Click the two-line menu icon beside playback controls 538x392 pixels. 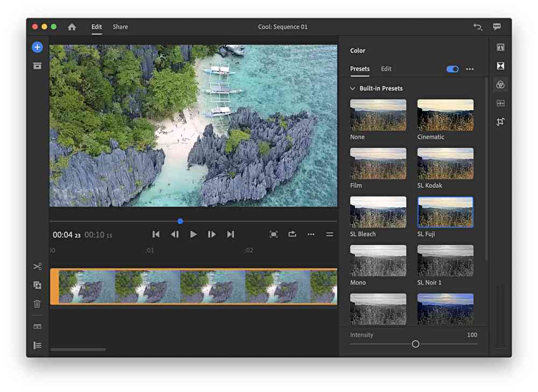(x=329, y=234)
